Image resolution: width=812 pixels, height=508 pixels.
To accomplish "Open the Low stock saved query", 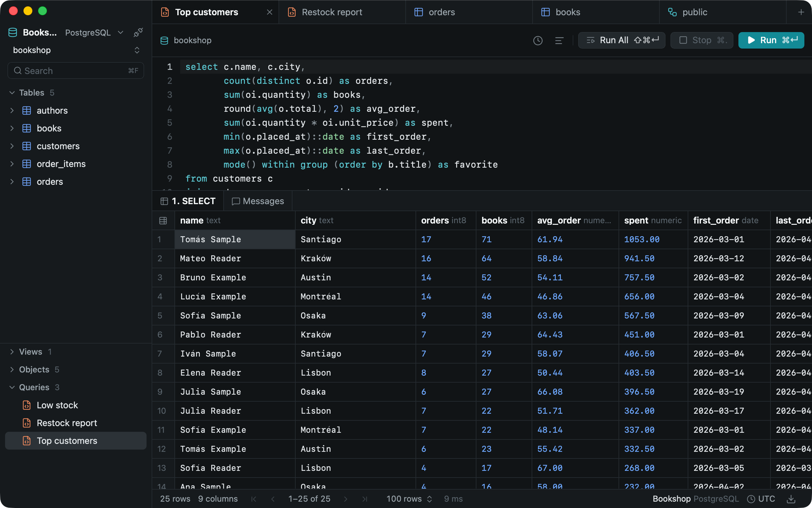I will point(76,405).
